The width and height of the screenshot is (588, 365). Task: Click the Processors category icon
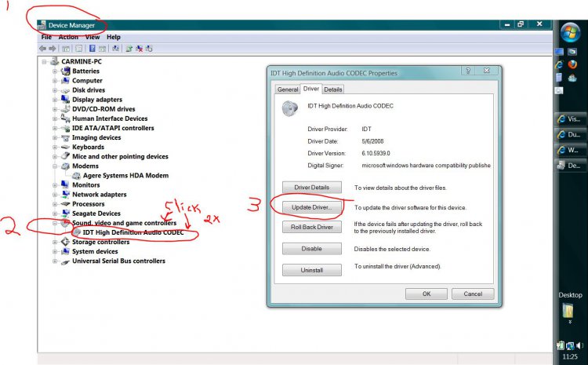66,204
